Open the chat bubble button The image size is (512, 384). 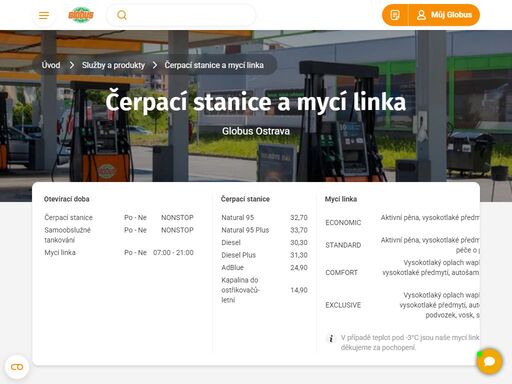[x=489, y=361]
